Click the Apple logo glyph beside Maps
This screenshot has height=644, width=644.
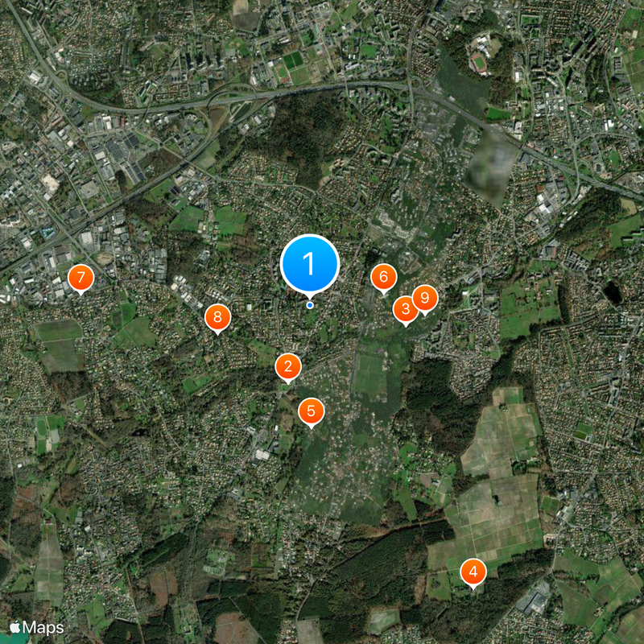point(15,627)
